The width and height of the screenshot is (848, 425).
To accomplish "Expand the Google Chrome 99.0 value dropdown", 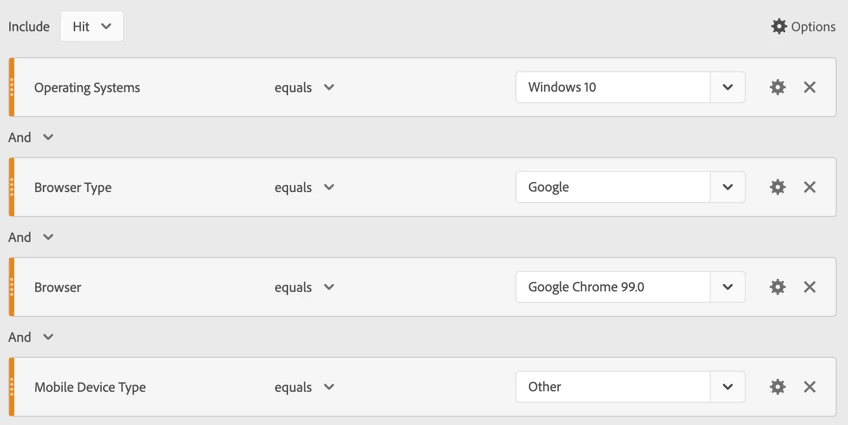I will (728, 287).
